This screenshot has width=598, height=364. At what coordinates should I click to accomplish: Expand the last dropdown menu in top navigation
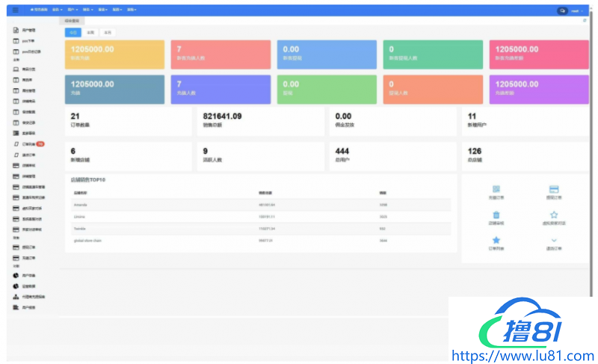pyautogui.click(x=132, y=10)
